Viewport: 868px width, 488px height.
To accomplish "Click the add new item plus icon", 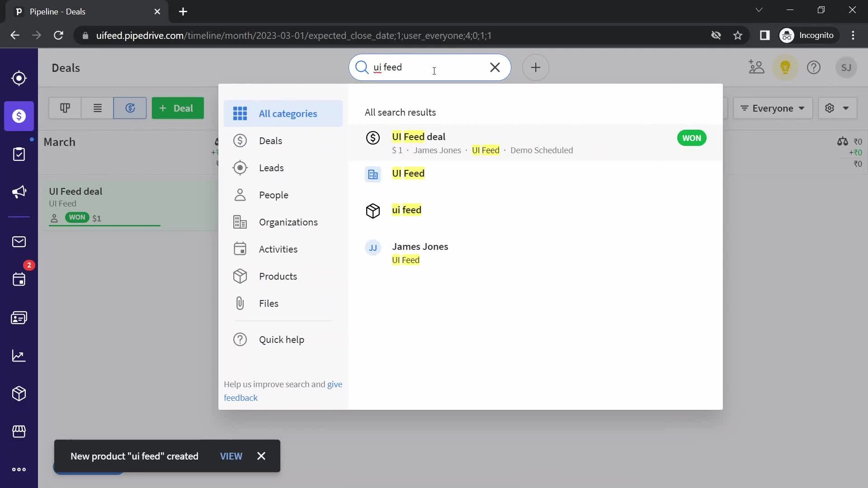I will [x=536, y=67].
